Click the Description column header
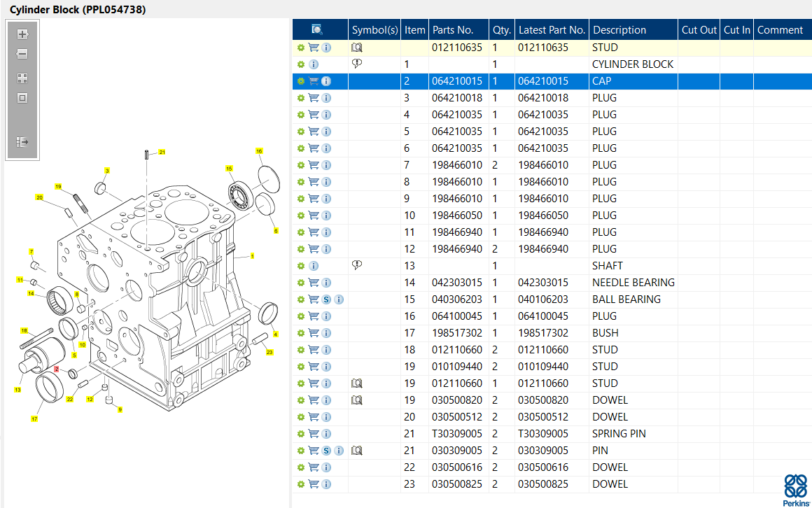 point(619,29)
